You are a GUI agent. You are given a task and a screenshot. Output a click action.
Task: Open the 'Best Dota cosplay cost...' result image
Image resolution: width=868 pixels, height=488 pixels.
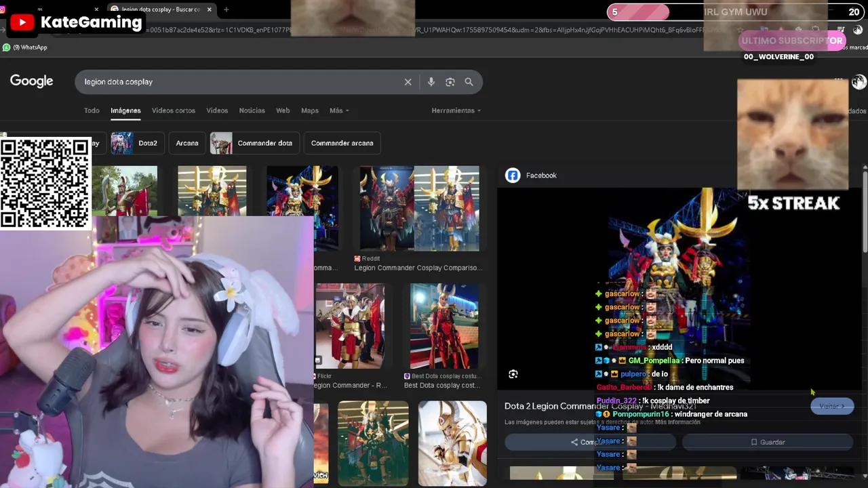point(443,326)
